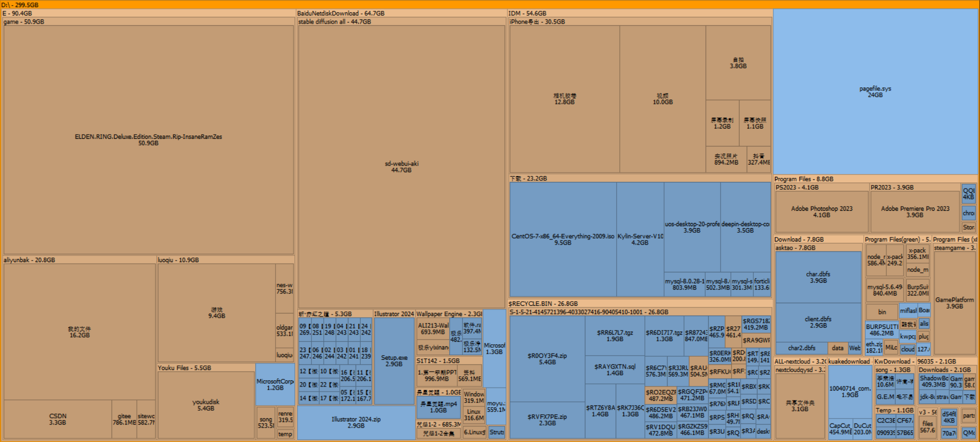Click the Kylin-Server-V10 4.2GB block
This screenshot has height=442, width=980.
(640, 240)
